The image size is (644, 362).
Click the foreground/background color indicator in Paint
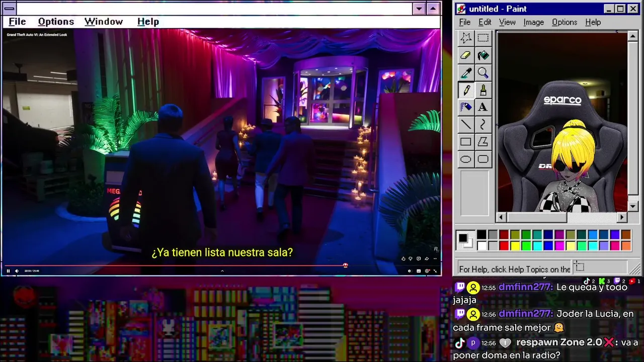[464, 240]
